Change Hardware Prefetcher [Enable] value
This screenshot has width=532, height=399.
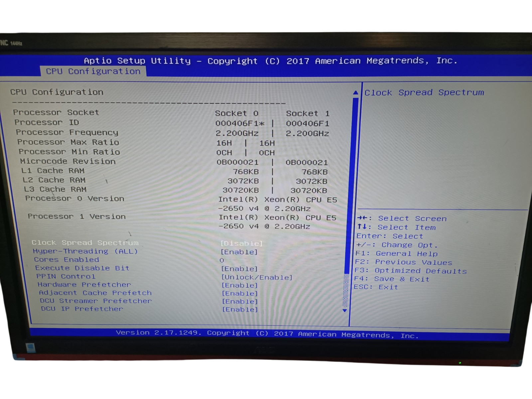click(240, 285)
